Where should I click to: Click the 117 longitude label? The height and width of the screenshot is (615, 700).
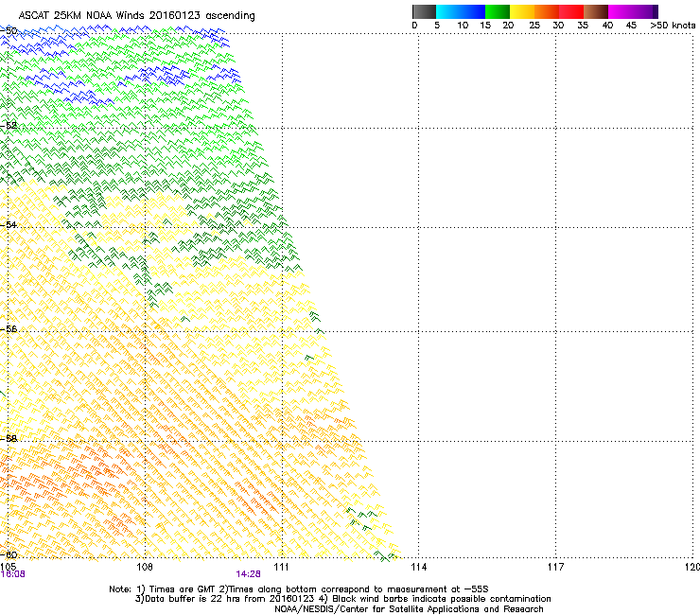pos(555,567)
